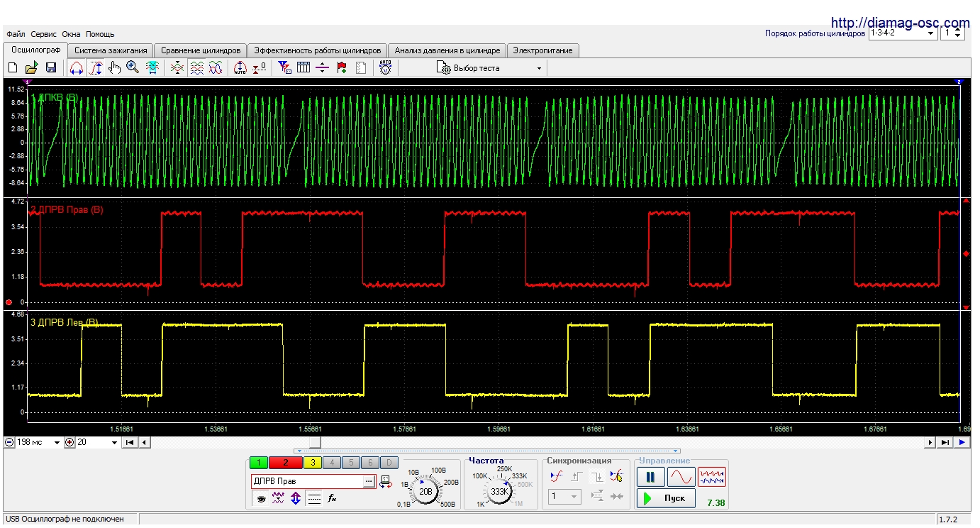Switch to Сравнение цилиндров tab
The height and width of the screenshot is (528, 980).
pos(201,50)
